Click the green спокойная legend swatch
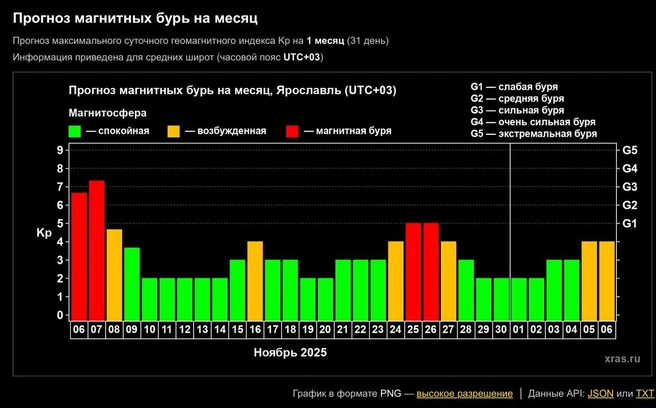 [x=74, y=131]
